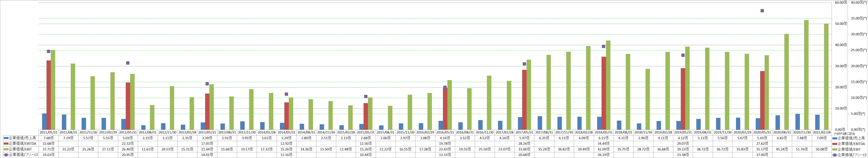Image resolution: width=868 pixels, height=158 pixels.
Task: Click the 50.08倍 EBIT cell
Action: tap(821, 149)
